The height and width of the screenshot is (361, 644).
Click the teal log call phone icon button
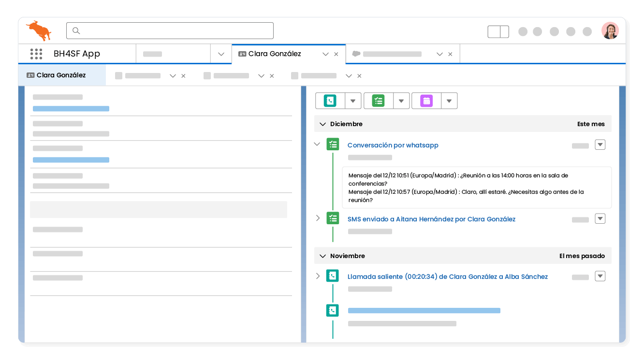[330, 101]
